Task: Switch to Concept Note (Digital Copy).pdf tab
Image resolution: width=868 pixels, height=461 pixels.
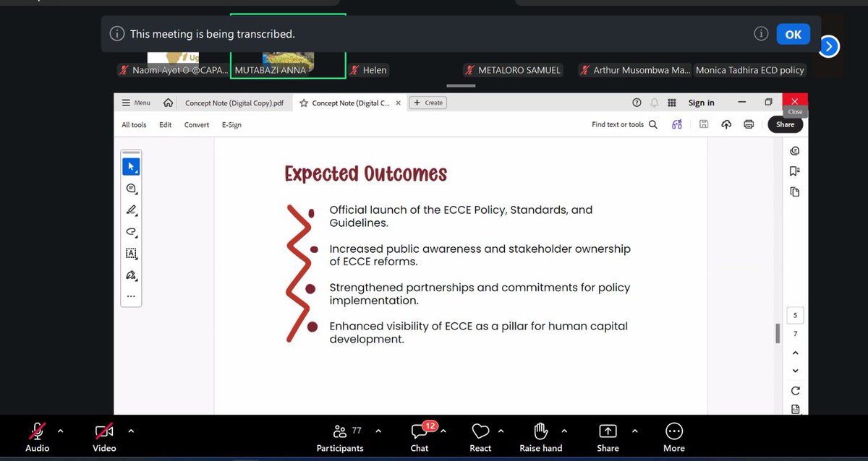Action: click(234, 103)
